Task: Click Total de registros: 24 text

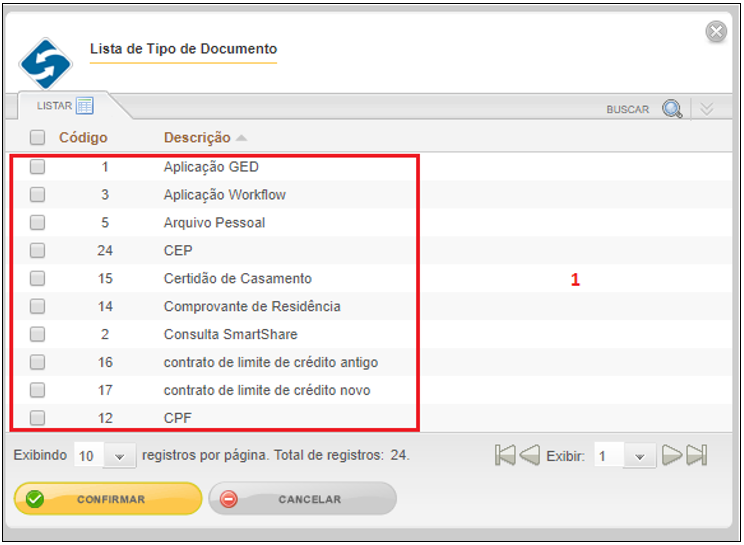Action: click(342, 455)
